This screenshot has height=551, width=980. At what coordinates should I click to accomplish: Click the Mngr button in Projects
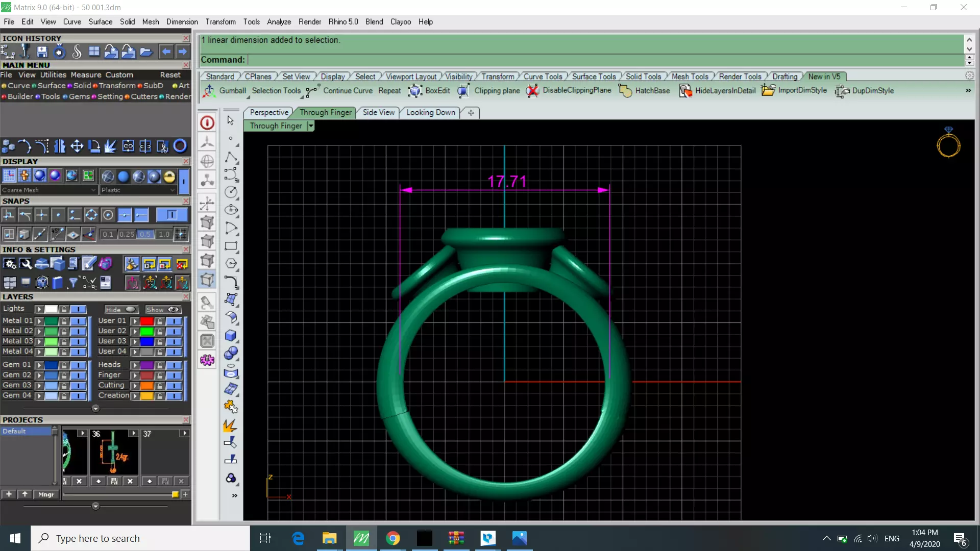[46, 494]
